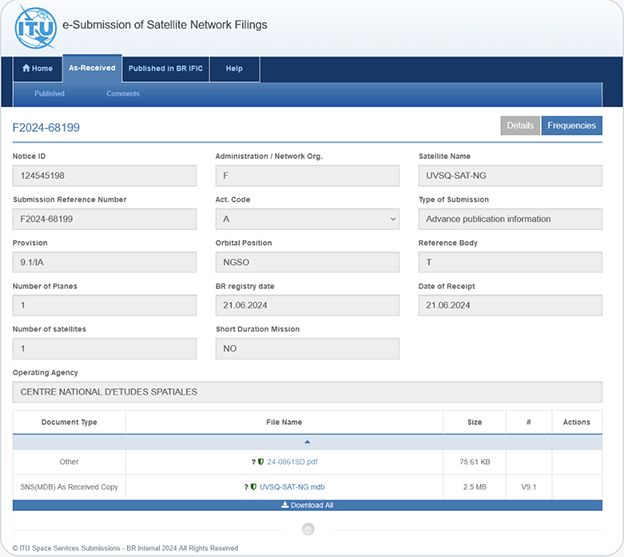Select the As-Received tab
Screen dimensions: 624x557
click(x=92, y=68)
